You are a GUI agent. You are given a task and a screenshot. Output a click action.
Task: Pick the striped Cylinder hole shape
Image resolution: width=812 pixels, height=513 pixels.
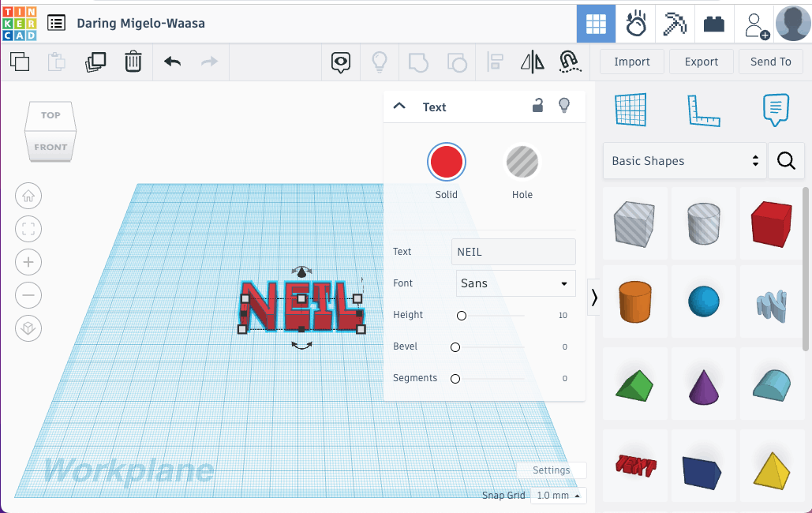(703, 223)
